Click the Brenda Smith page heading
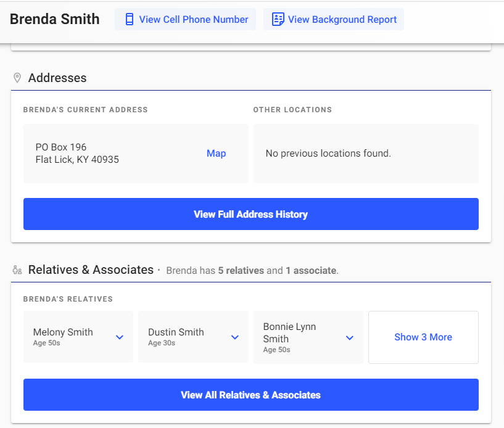Viewport: 504px width, 428px height. pyautogui.click(x=55, y=19)
